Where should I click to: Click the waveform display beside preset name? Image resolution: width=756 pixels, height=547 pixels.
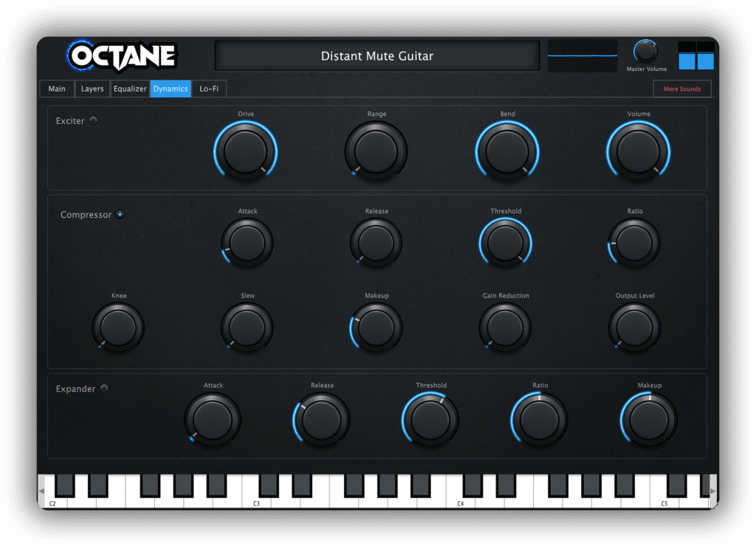coord(583,56)
